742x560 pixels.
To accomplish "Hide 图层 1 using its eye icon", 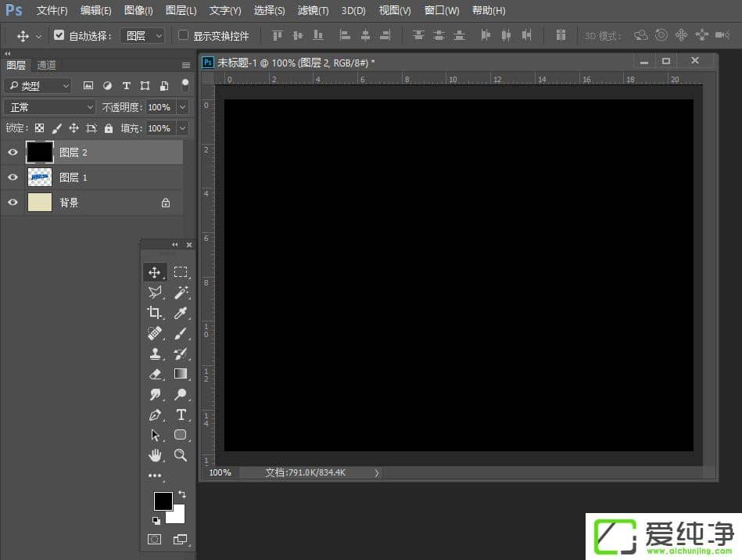I will pyautogui.click(x=13, y=178).
